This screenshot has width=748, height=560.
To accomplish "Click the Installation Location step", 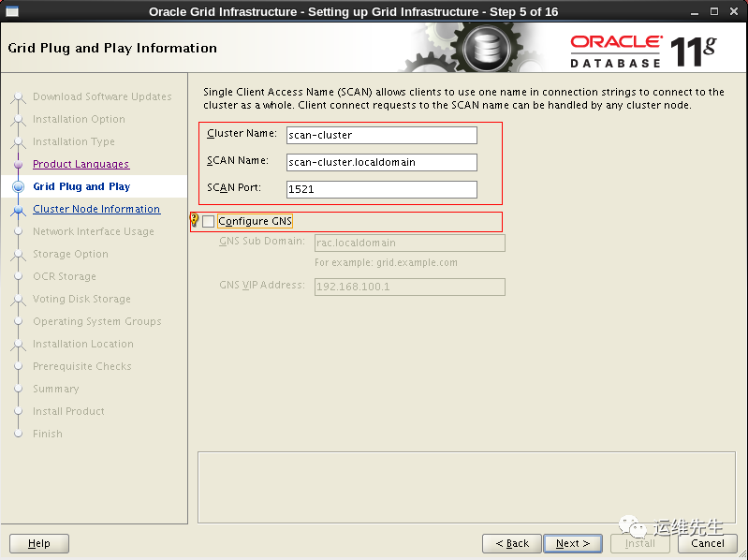I will [x=83, y=344].
